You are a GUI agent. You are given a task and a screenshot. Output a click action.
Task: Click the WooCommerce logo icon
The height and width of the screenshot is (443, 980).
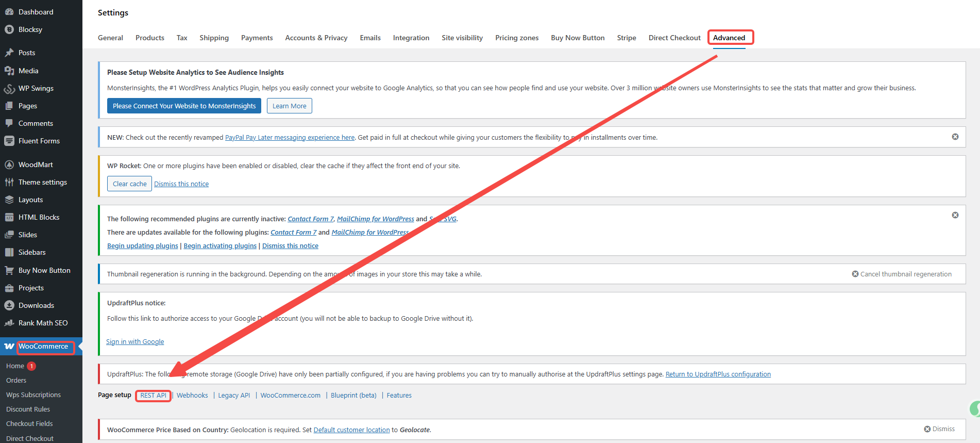[x=9, y=347]
